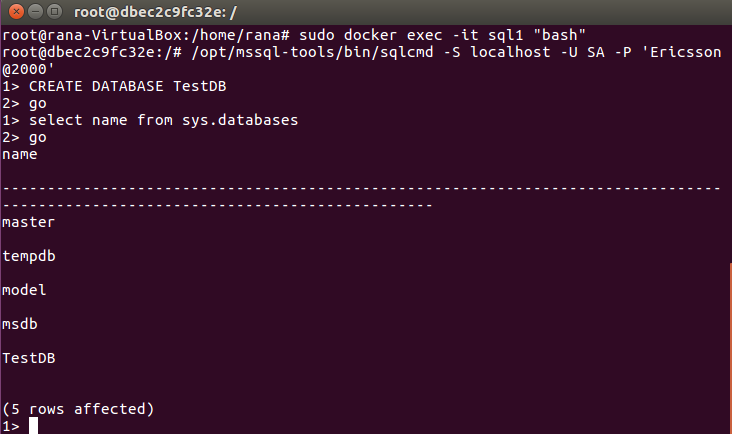
Task: Click the 'model' database result row
Action: point(24,290)
